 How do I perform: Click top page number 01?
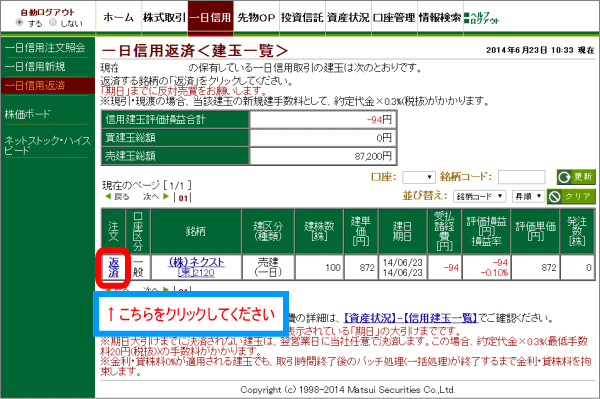click(183, 198)
